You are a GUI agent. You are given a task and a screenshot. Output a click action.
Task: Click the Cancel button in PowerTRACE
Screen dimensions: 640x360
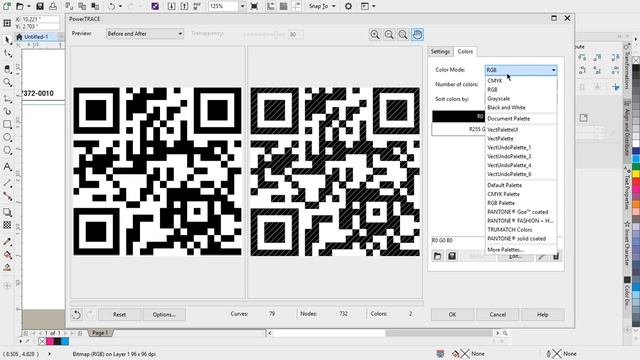tap(498, 315)
